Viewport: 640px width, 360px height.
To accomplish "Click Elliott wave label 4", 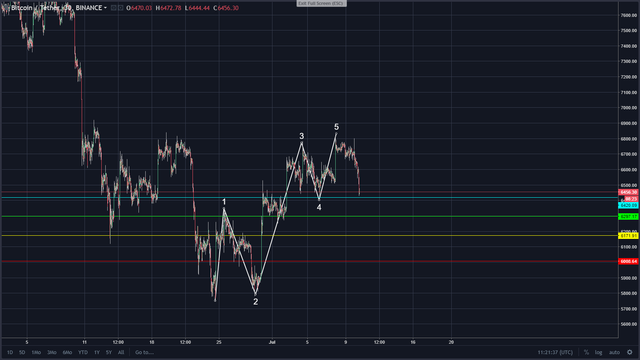I will (x=319, y=207).
